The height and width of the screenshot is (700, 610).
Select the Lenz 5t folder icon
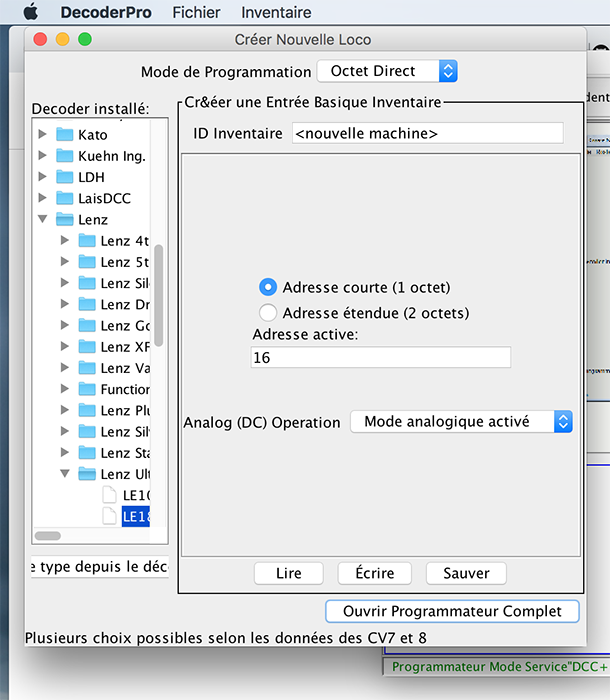[x=87, y=262]
